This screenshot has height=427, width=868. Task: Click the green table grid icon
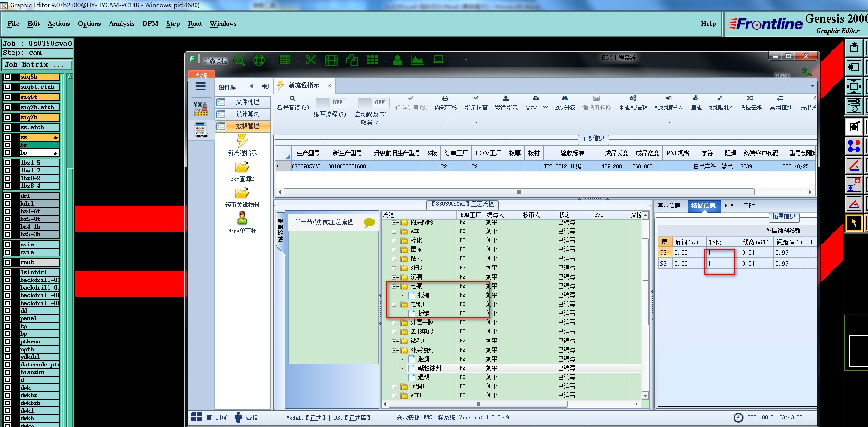click(285, 60)
